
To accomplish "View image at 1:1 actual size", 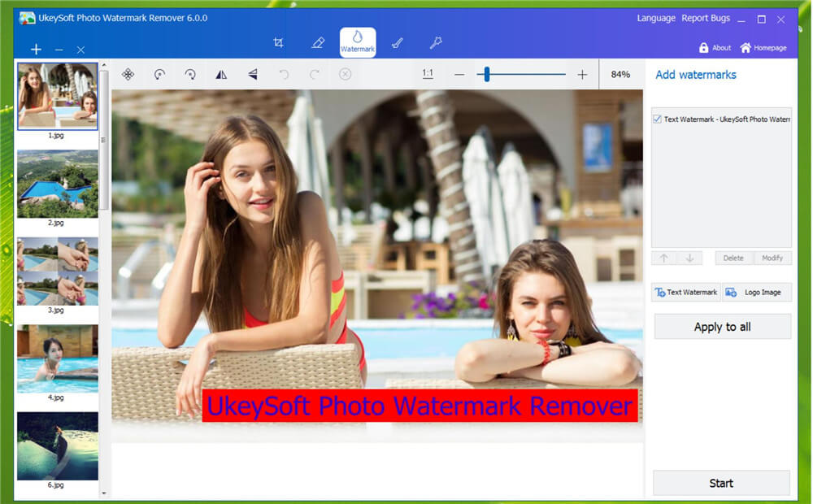I will [x=428, y=73].
